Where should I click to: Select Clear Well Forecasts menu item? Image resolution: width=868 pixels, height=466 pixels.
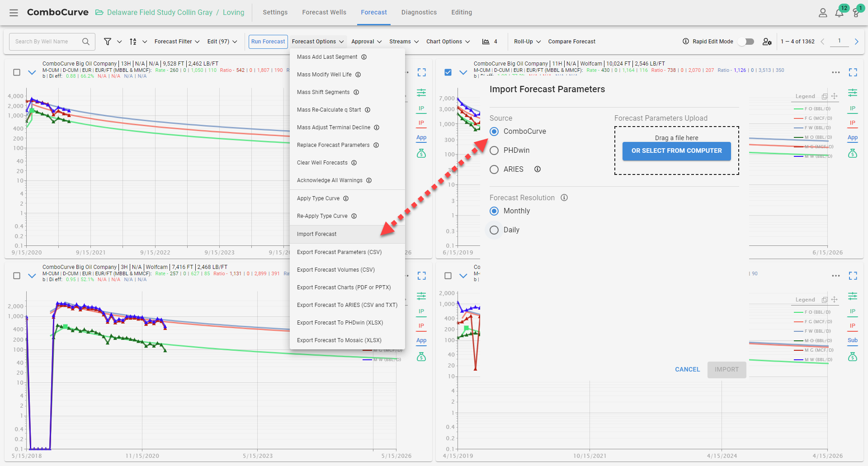point(347,163)
